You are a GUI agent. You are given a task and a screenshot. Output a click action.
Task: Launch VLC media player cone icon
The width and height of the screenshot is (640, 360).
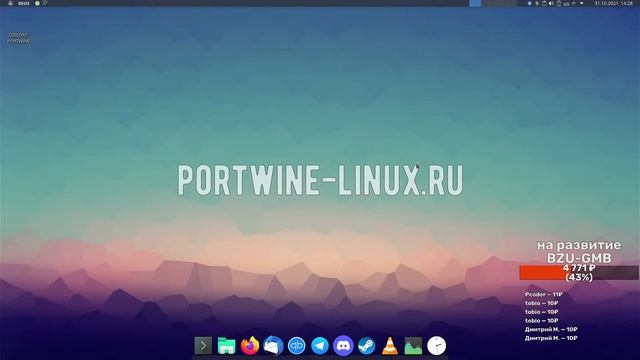point(390,346)
